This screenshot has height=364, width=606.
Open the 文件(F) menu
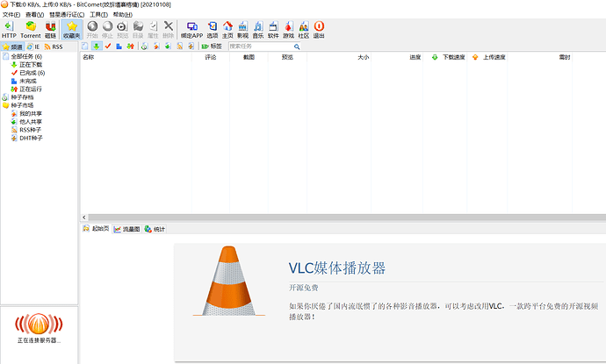[11, 14]
